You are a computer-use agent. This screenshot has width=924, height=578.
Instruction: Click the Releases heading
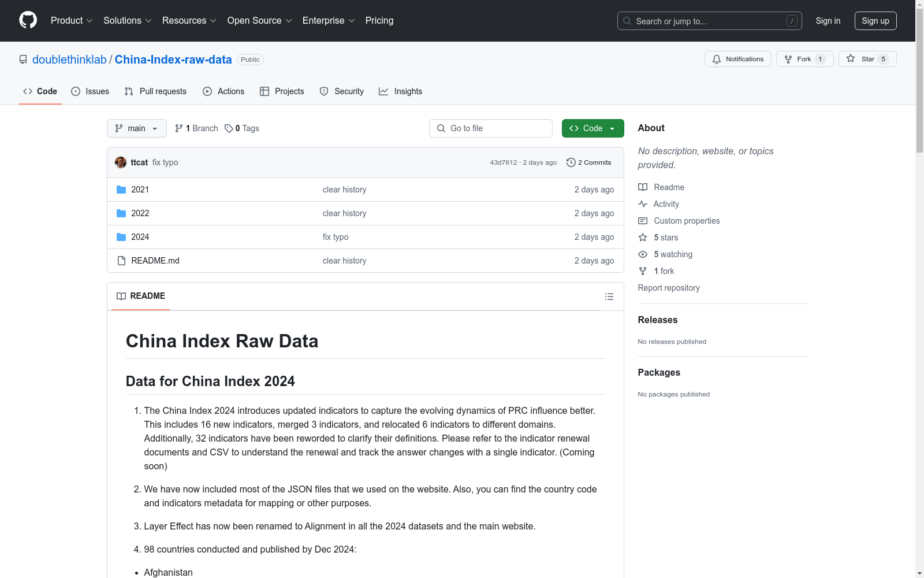[658, 320]
